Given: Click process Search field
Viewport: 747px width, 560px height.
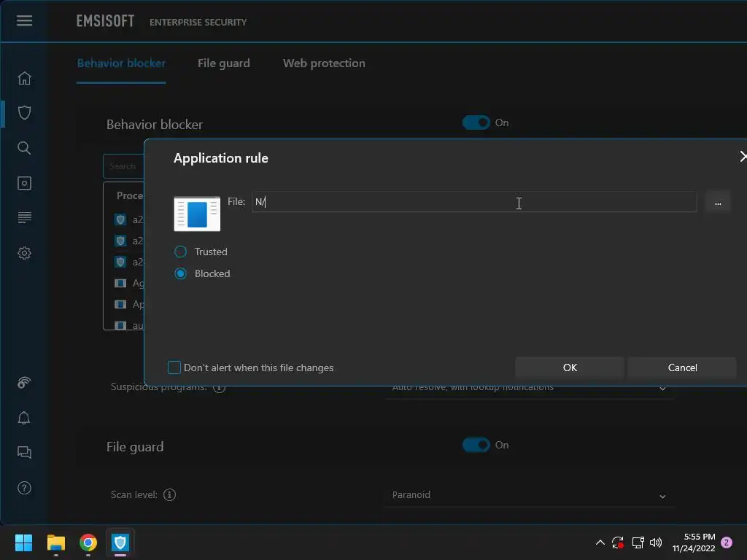Looking at the screenshot, I should pos(124,166).
